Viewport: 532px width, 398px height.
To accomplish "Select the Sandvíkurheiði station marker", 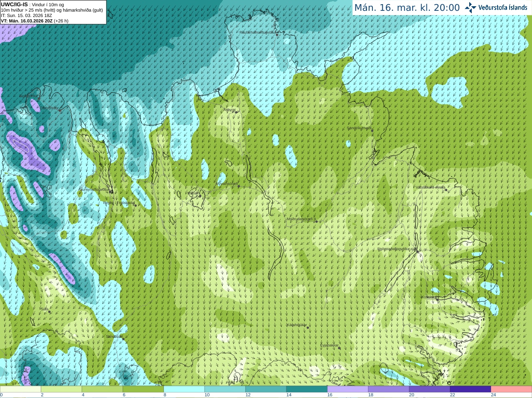I will tap(372, 130).
